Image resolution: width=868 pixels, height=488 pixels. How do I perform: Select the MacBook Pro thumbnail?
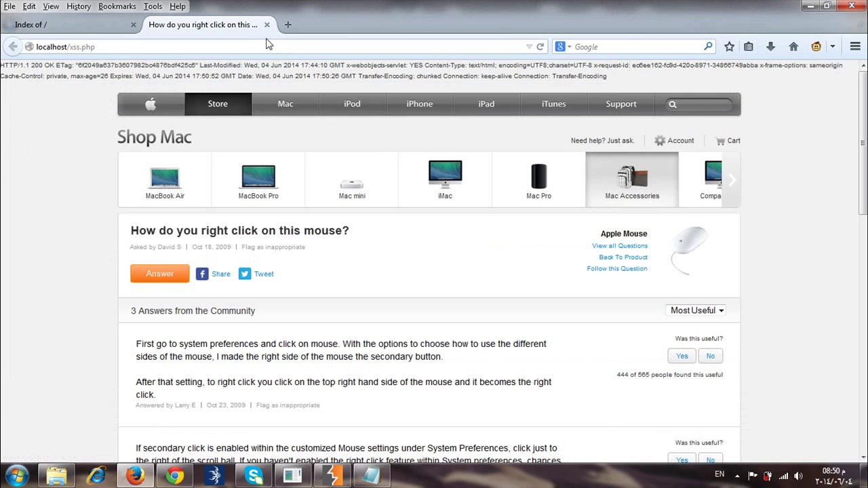click(258, 180)
